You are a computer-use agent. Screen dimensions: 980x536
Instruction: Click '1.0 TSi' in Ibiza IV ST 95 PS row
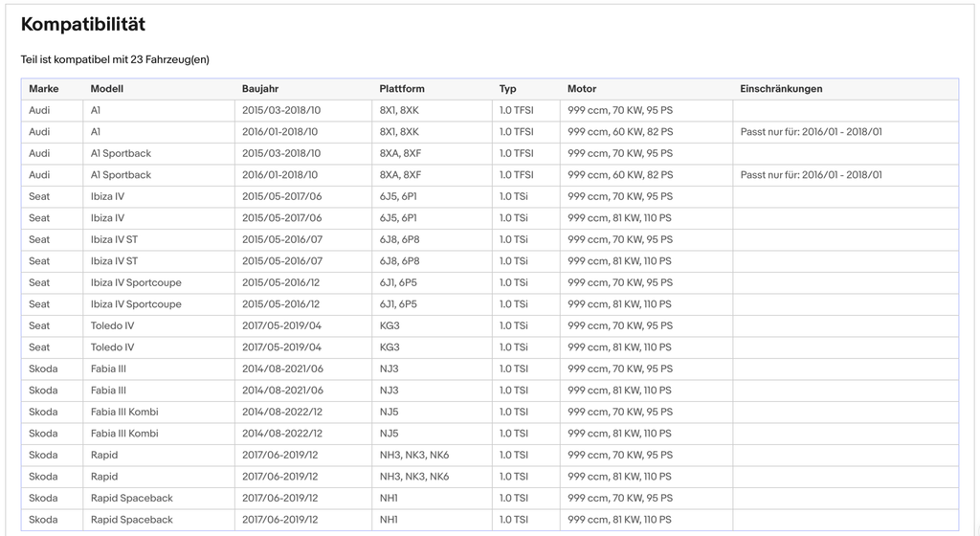pos(514,240)
